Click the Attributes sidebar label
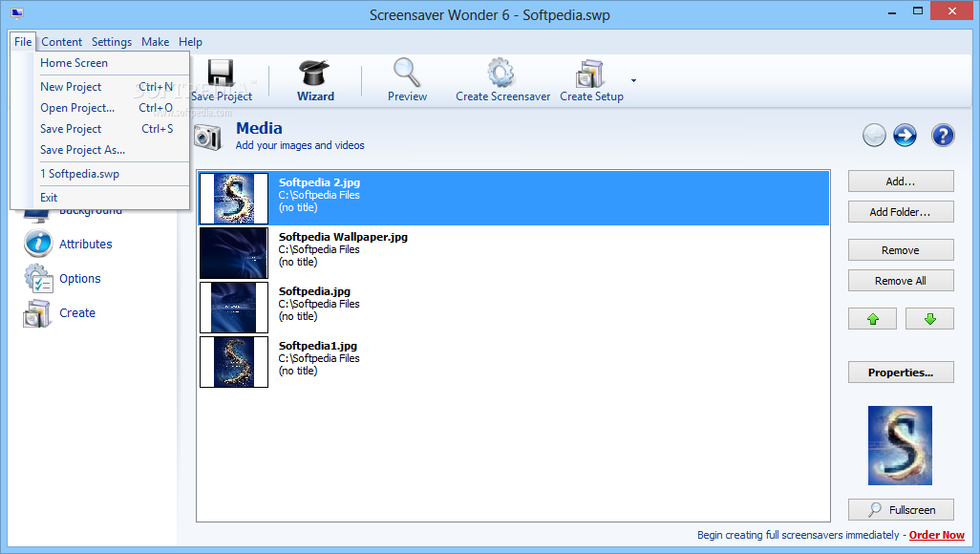Screen dimensions: 980x554 tap(86, 245)
